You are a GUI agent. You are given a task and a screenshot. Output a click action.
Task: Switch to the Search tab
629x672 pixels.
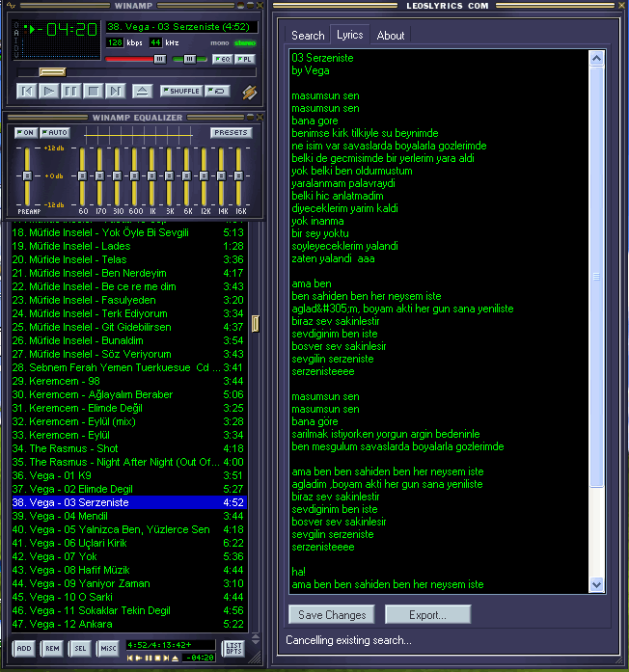coord(308,36)
